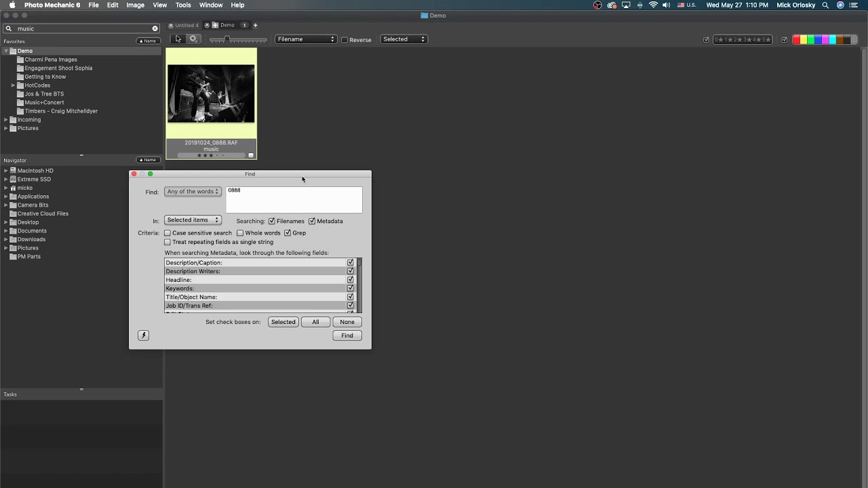Open AirPlay display menu icon
Image resolution: width=868 pixels, height=488 pixels.
(x=626, y=5)
